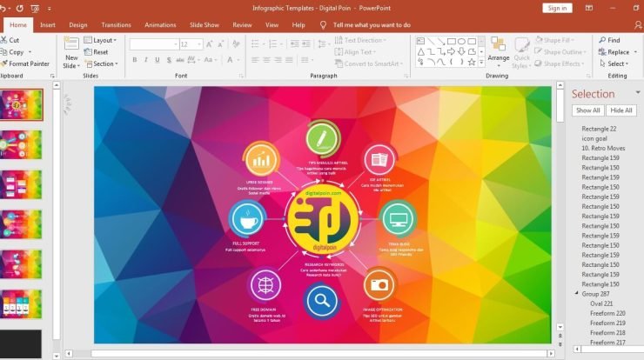Image resolution: width=644 pixels, height=360 pixels.
Task: Open Ribbon Display Options icon
Action: tap(589, 8)
